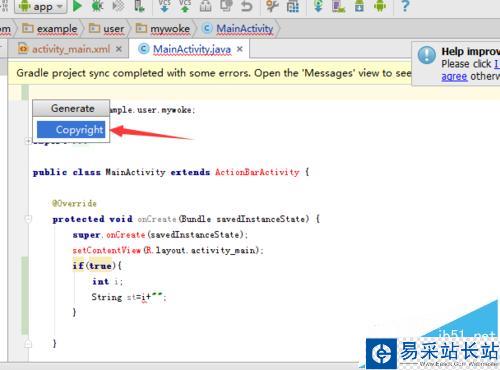Click the Attach debugger to process icon
Screen dimensions: 500x370
[139, 6]
